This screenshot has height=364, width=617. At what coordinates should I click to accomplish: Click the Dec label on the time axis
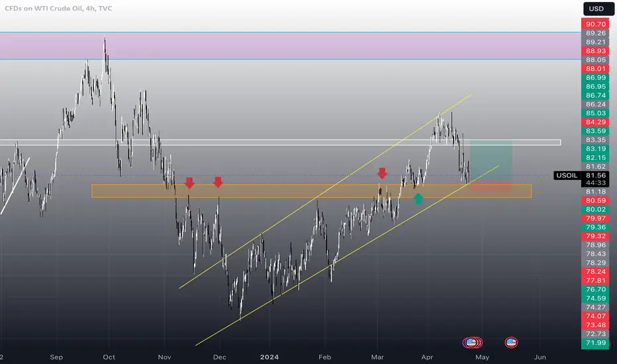point(220,357)
